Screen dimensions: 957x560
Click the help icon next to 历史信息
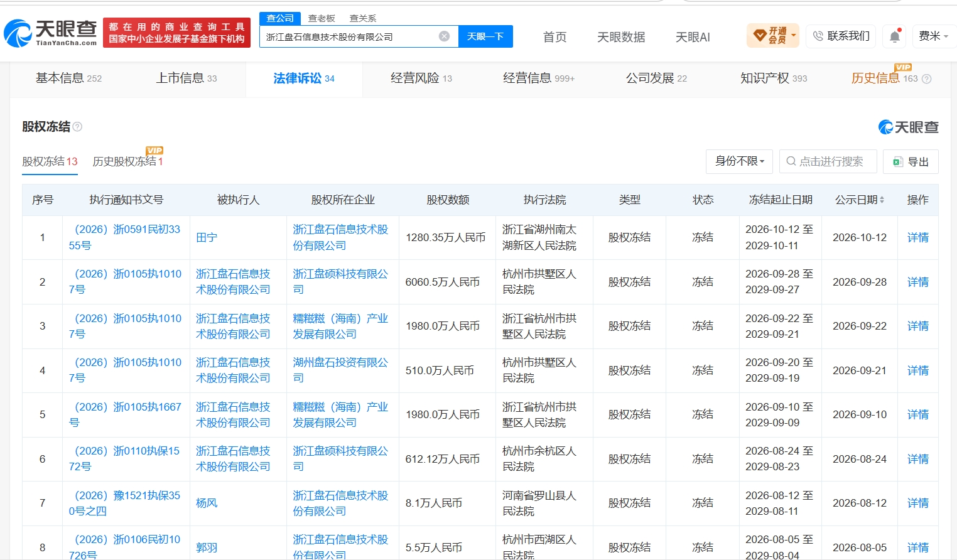pos(926,78)
